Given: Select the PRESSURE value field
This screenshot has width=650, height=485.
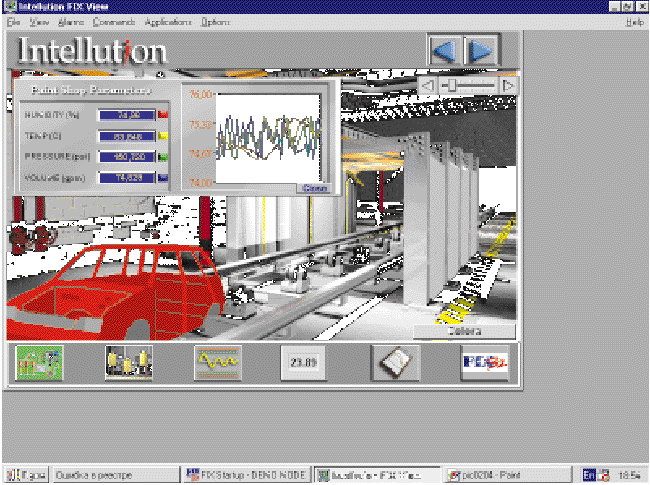Looking at the screenshot, I should click(x=127, y=157).
